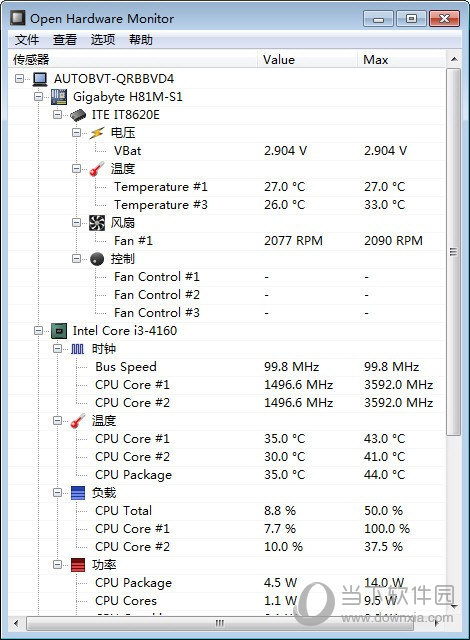Select the Fan #1 row

click(226, 240)
